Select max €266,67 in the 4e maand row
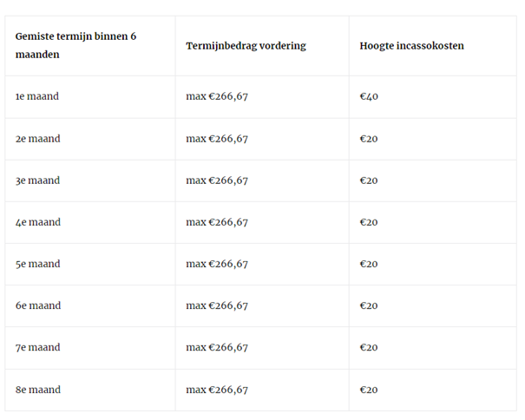 coord(217,222)
